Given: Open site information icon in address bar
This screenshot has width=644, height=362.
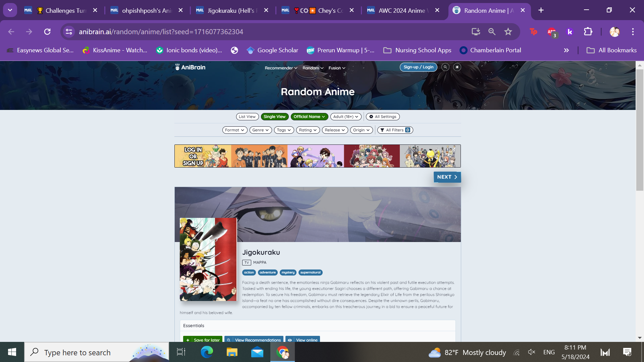Looking at the screenshot, I should click(69, 32).
